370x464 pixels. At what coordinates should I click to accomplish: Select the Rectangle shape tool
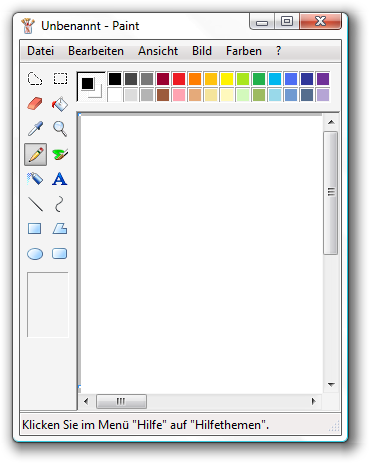click(35, 229)
